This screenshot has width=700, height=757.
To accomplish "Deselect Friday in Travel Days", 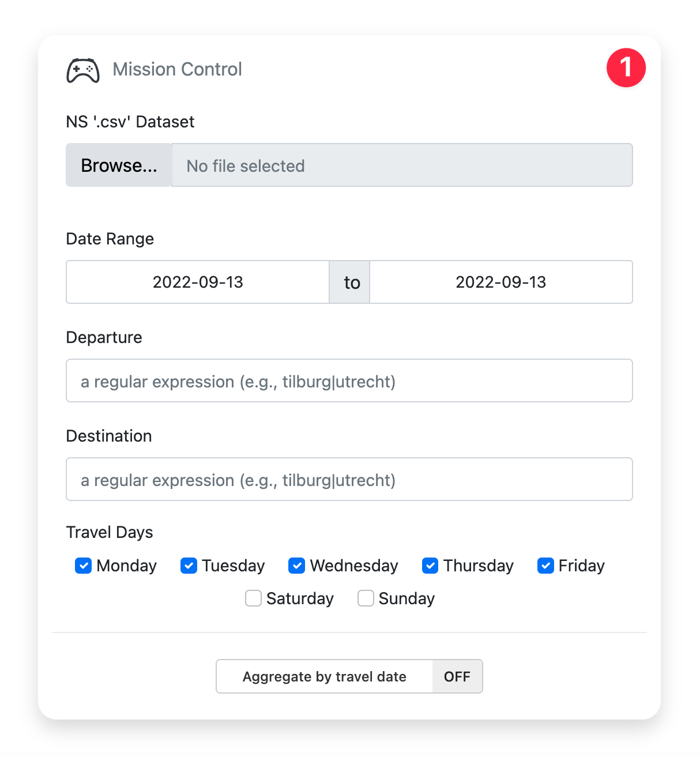I will point(545,566).
